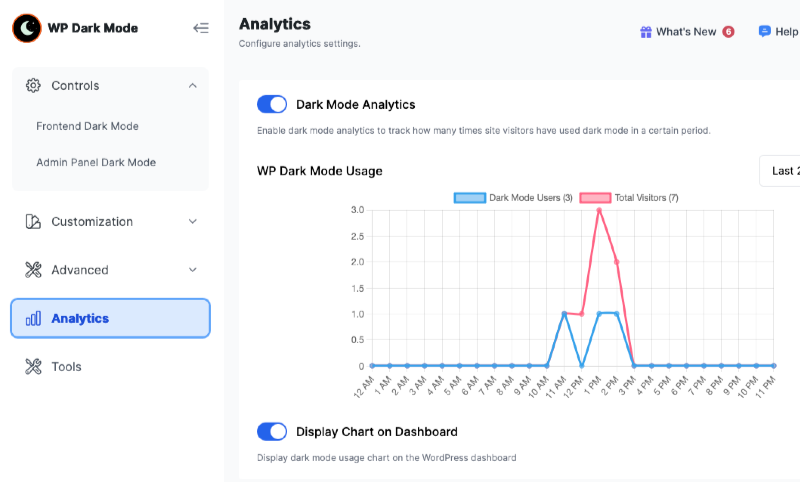The height and width of the screenshot is (482, 800).
Task: Click the Analytics bar chart icon
Action: click(33, 319)
